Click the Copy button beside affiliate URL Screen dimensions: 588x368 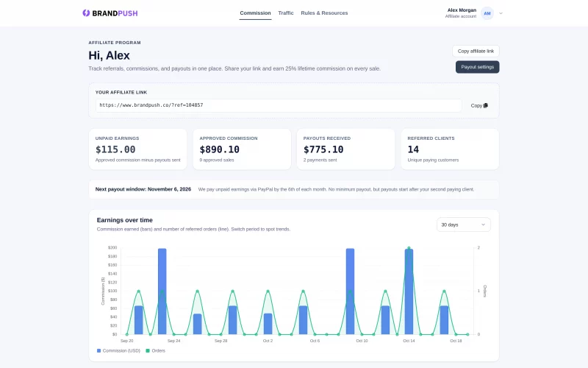click(479, 105)
